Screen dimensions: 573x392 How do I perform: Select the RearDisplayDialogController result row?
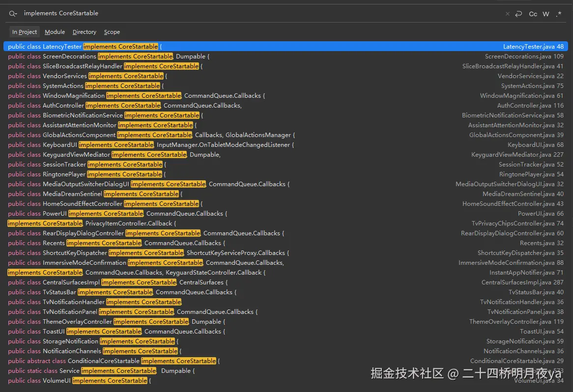point(286,233)
